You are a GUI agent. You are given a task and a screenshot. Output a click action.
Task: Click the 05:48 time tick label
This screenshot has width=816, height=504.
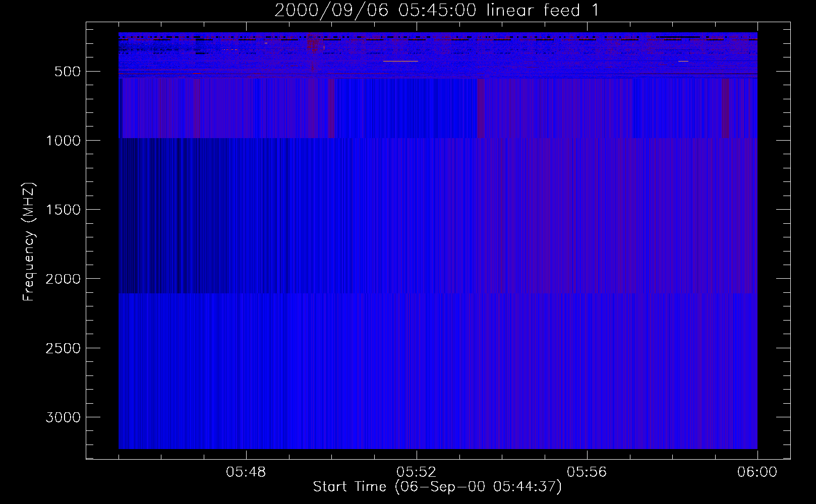tap(246, 472)
